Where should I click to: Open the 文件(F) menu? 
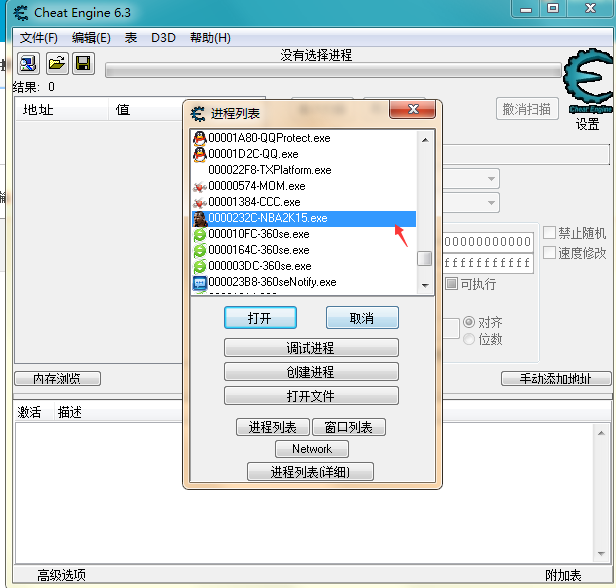pos(39,38)
